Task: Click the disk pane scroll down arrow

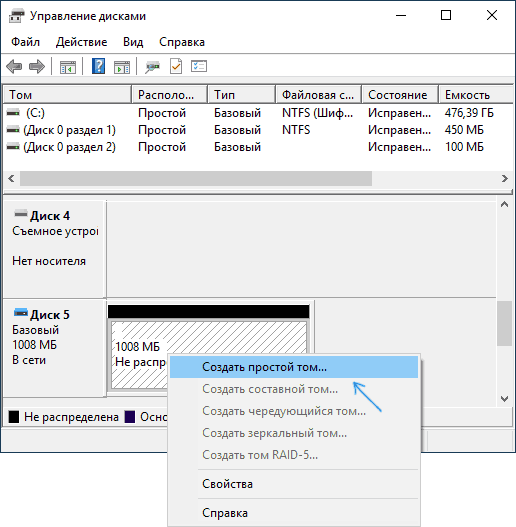Action: [504, 399]
